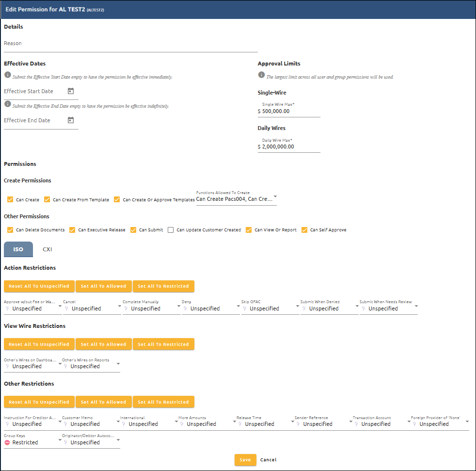Click the restricted icon beside Group Keys

click(6, 442)
